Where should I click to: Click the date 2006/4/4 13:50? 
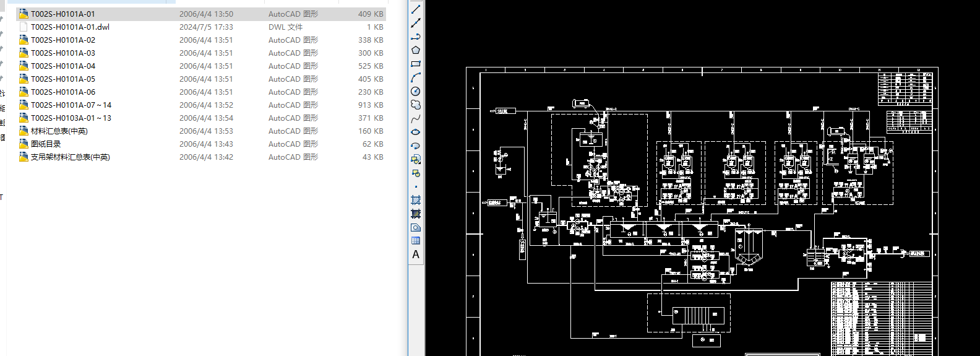pos(206,14)
